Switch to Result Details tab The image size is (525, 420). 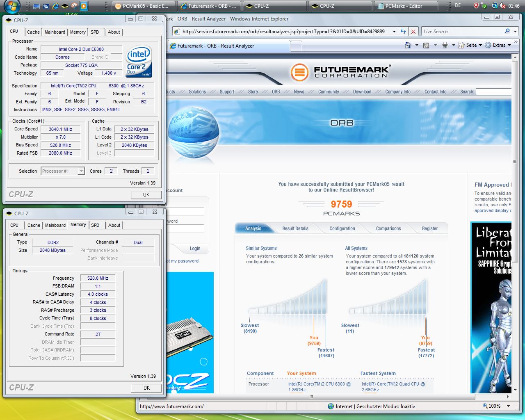pyautogui.click(x=295, y=228)
